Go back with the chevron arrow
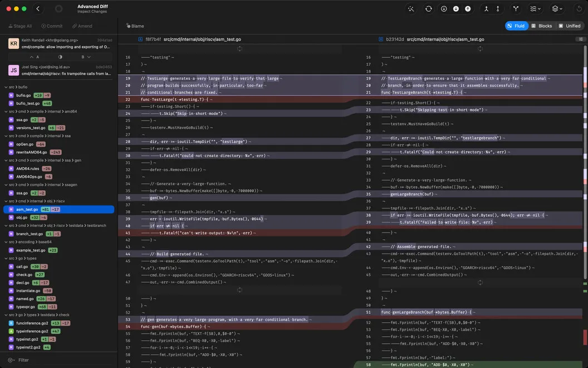This screenshot has height=368, width=588. 38,8
